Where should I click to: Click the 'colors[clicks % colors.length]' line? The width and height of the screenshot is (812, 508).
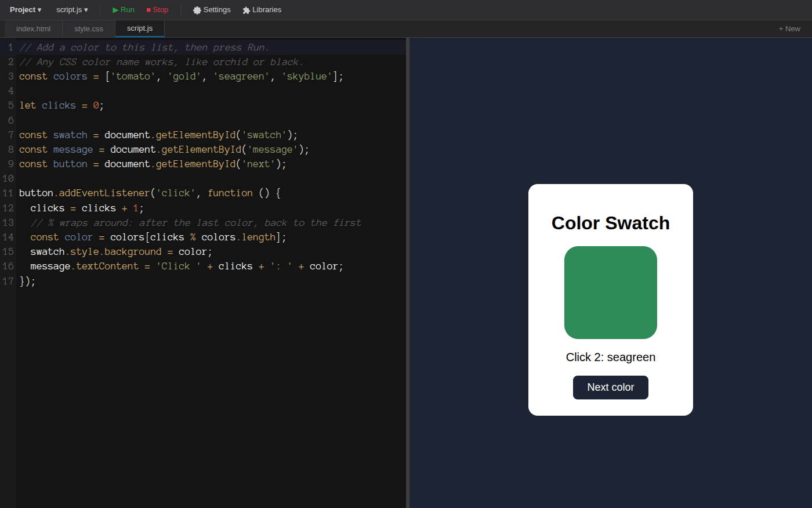158,237
